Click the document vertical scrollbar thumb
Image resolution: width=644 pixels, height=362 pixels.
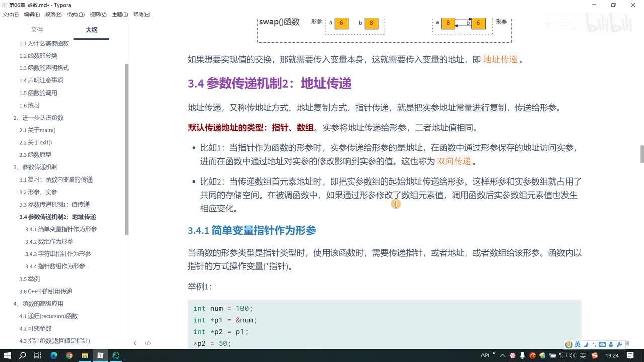[x=641, y=154]
